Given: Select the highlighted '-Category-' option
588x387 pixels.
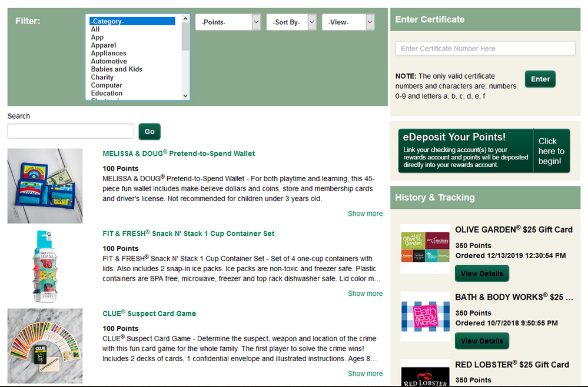Looking at the screenshot, I should click(132, 21).
